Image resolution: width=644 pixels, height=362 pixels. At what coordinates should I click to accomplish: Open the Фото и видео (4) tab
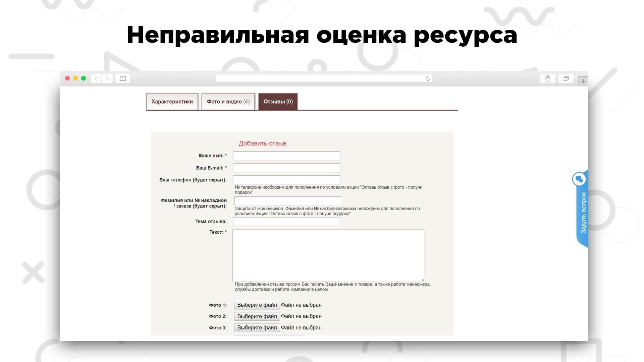(x=228, y=102)
